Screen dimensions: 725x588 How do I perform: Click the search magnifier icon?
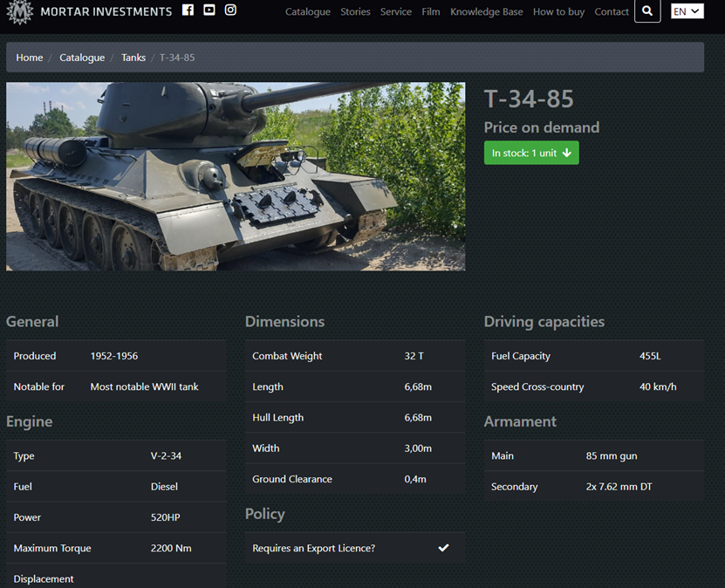646,11
